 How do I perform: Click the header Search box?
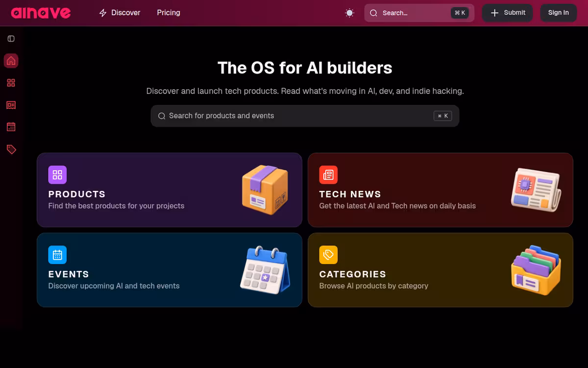419,13
